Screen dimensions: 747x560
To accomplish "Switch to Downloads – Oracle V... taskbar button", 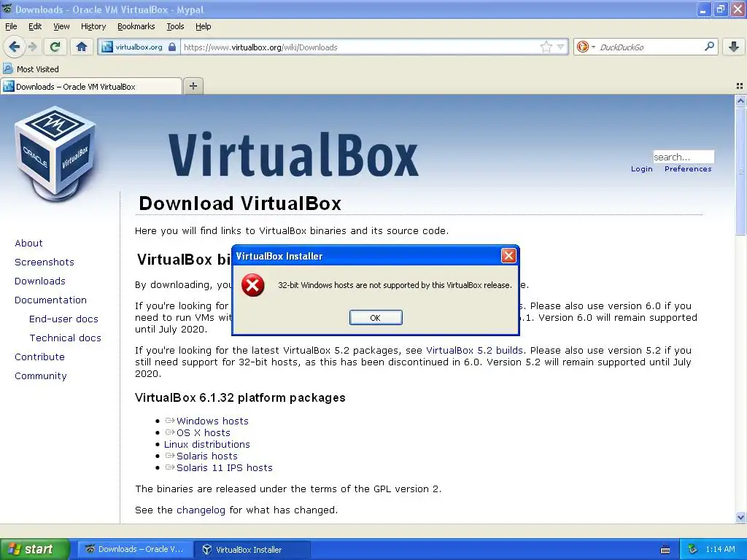I will point(135,549).
